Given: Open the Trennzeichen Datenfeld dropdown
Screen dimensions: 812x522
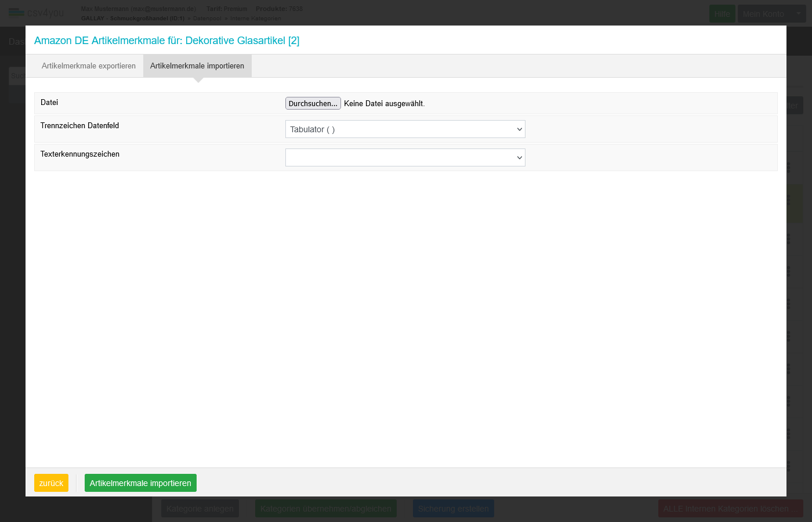Looking at the screenshot, I should click(x=405, y=129).
